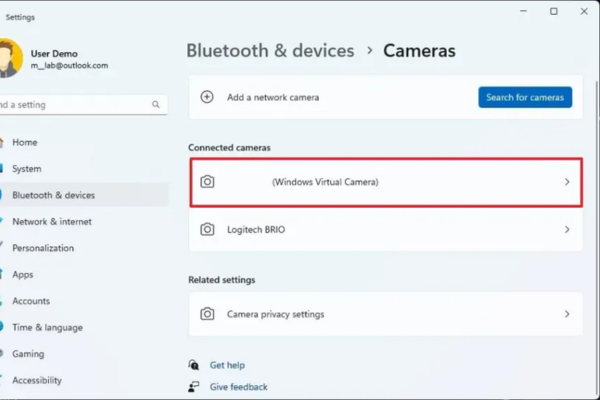
Task: Open Time & language settings
Action: (x=47, y=328)
